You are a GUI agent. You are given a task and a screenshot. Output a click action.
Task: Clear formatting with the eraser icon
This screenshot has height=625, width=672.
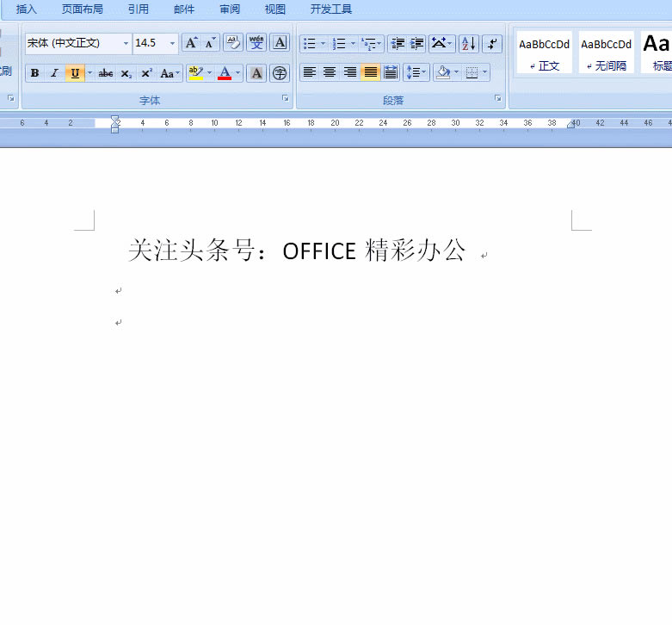(x=233, y=43)
